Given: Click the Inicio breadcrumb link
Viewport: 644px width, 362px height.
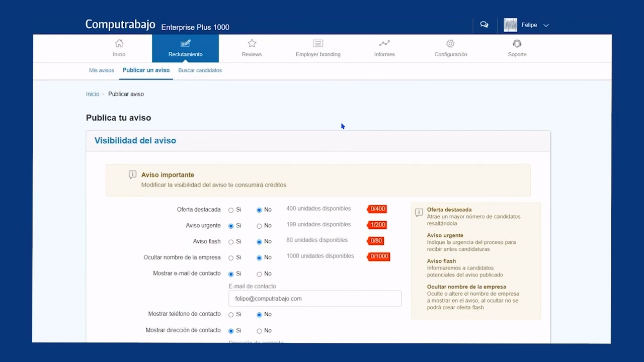Looking at the screenshot, I should coord(93,94).
